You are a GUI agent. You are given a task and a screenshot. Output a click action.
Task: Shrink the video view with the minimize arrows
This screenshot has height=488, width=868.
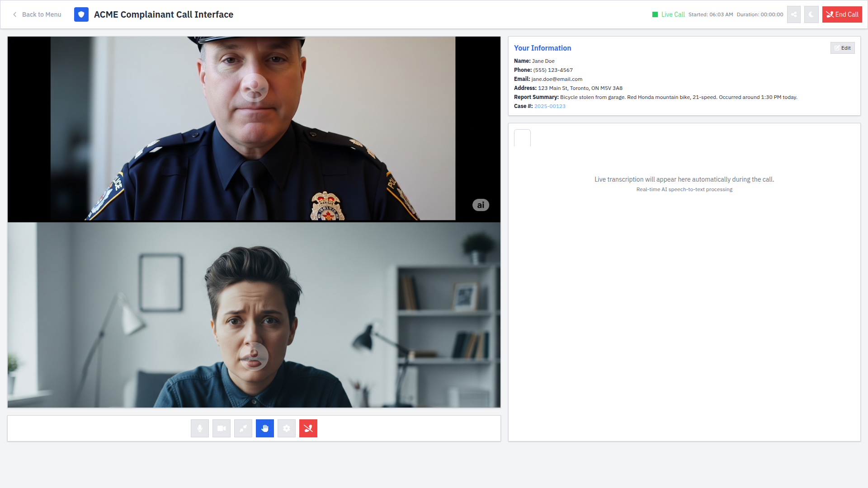click(243, 428)
